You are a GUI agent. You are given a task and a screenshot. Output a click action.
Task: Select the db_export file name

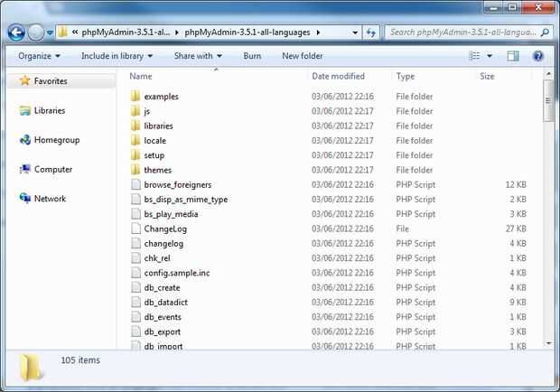pyautogui.click(x=163, y=332)
